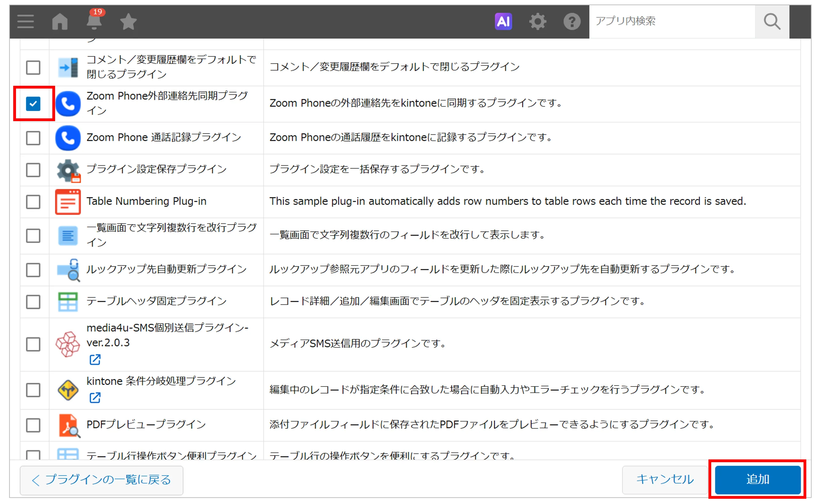
Task: Check the media4u-SMS個別送信プラグイン checkbox
Action: tap(33, 345)
